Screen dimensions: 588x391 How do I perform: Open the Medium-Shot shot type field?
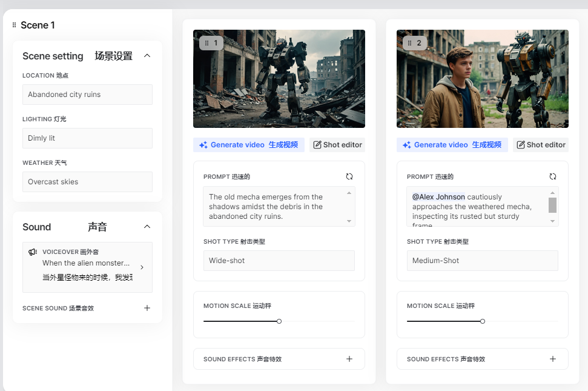[482, 261]
